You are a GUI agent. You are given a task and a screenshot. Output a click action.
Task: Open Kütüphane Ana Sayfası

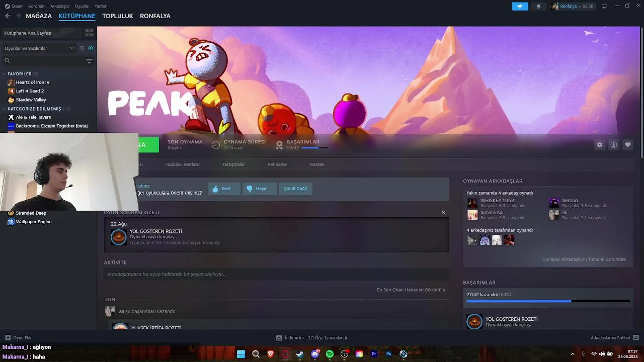coord(41,33)
